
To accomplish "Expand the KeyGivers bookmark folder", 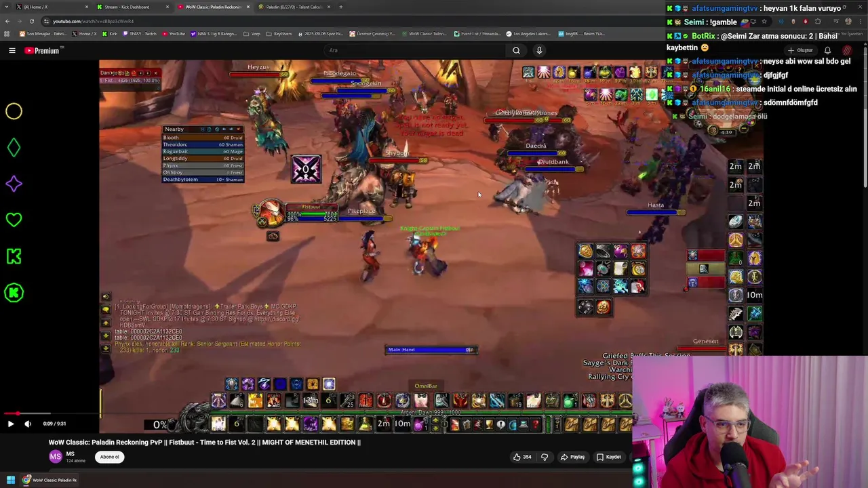I will (279, 33).
